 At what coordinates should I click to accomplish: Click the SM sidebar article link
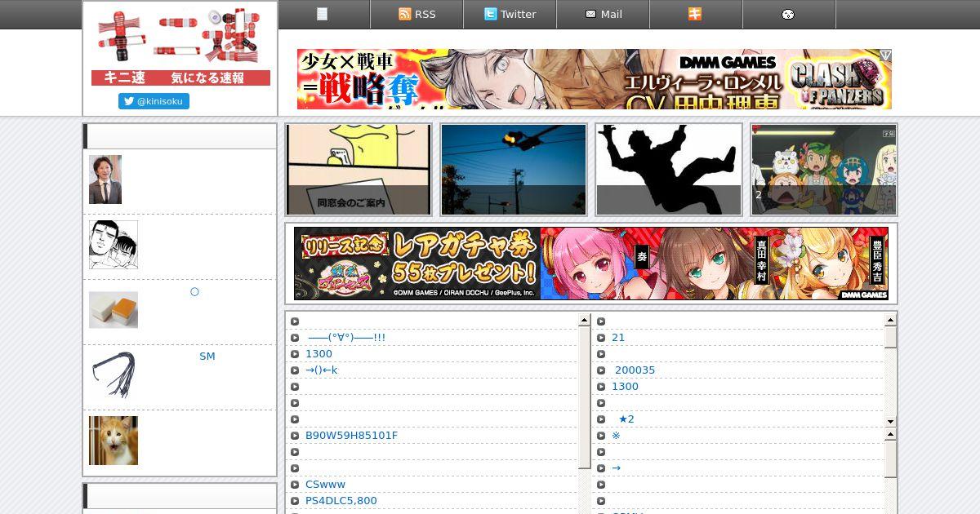click(207, 357)
